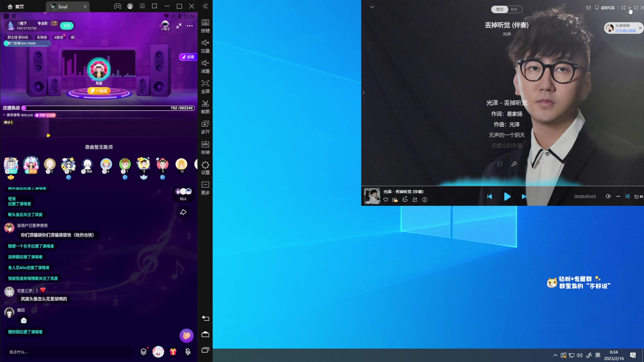Expand the left side panel arrow
The height and width of the screenshot is (362, 644).
pyautogui.click(x=364, y=93)
